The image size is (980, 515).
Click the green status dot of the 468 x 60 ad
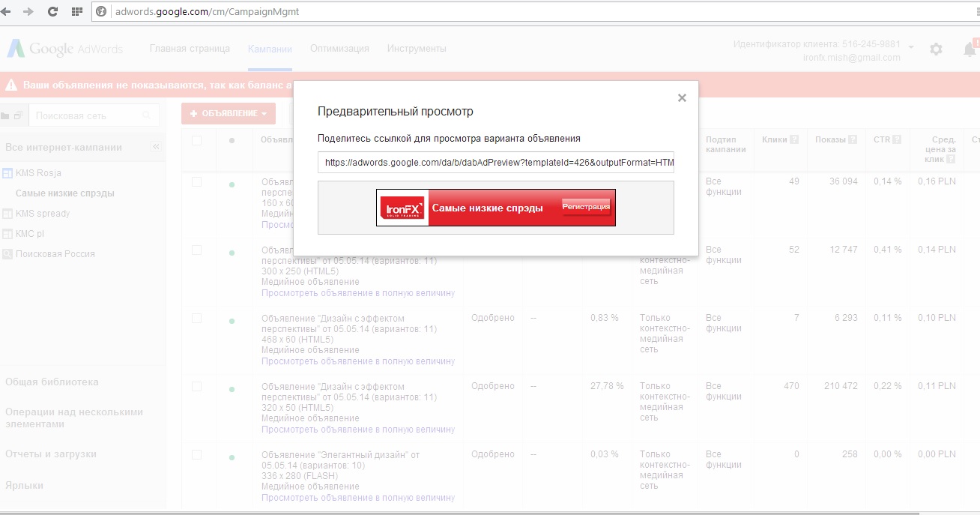tap(232, 321)
